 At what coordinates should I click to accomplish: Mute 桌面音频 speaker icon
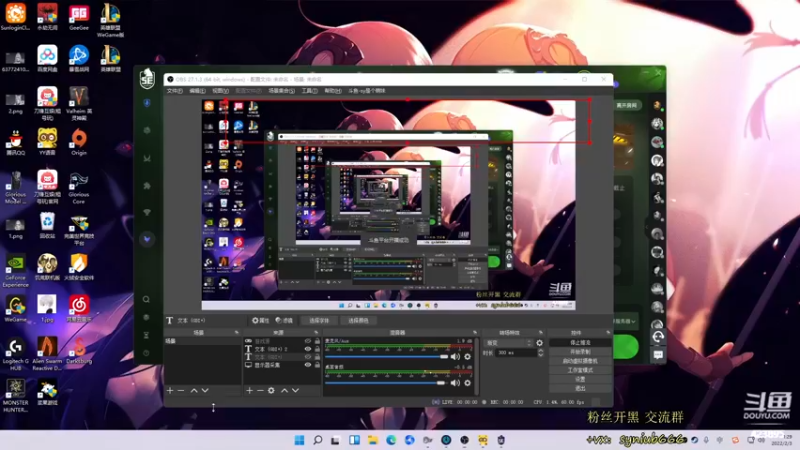click(455, 383)
